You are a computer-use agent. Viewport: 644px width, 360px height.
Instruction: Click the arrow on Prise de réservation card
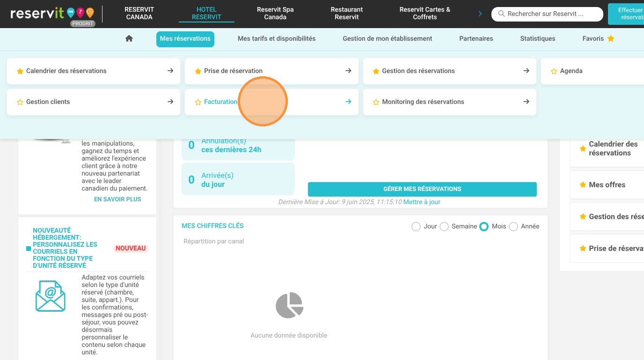(348, 71)
